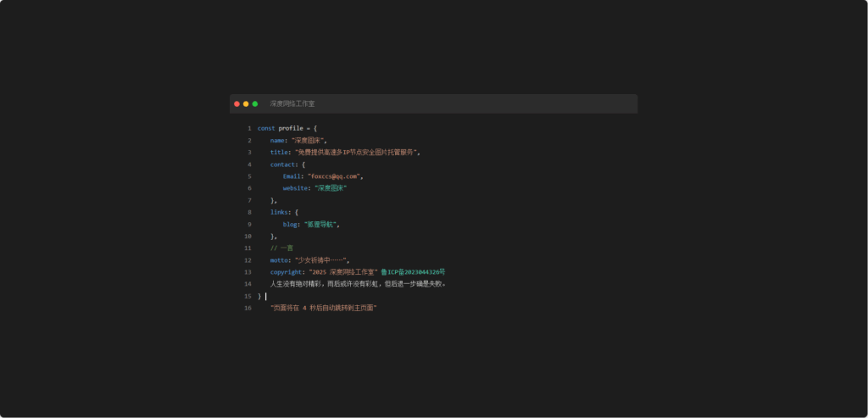Click the green dot in the title bar

click(255, 103)
